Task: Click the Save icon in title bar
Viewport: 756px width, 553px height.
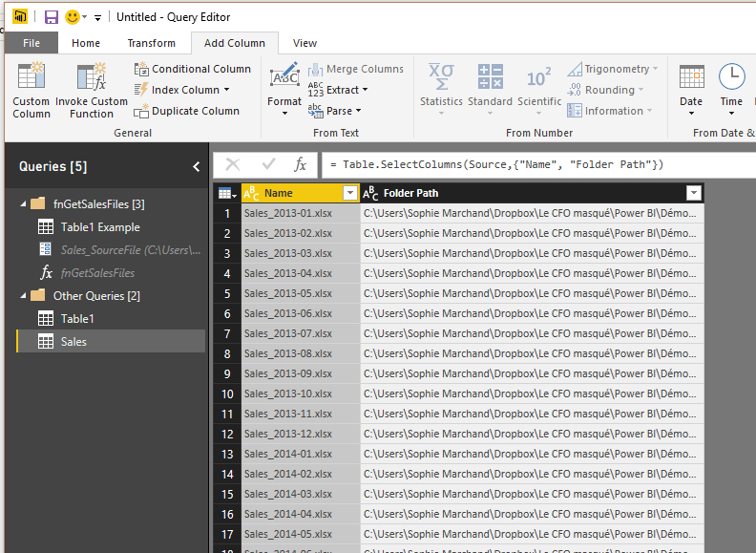Action: tap(52, 17)
